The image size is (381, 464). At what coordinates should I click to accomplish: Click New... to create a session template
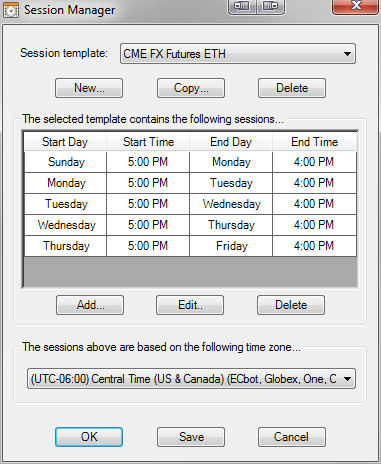(x=89, y=88)
